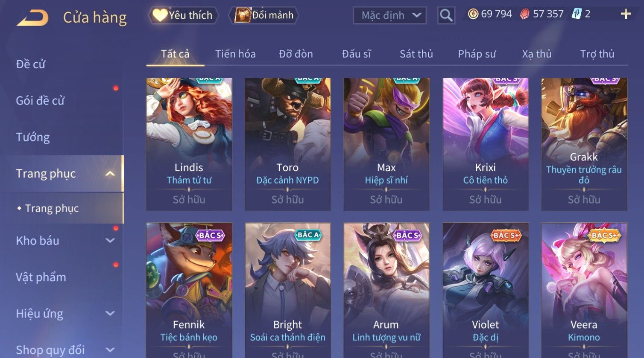Collapse the Trang phục sidebar section

point(110,174)
